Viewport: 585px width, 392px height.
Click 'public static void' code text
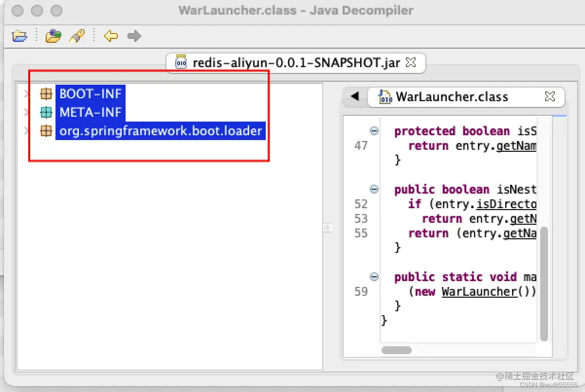tap(456, 277)
